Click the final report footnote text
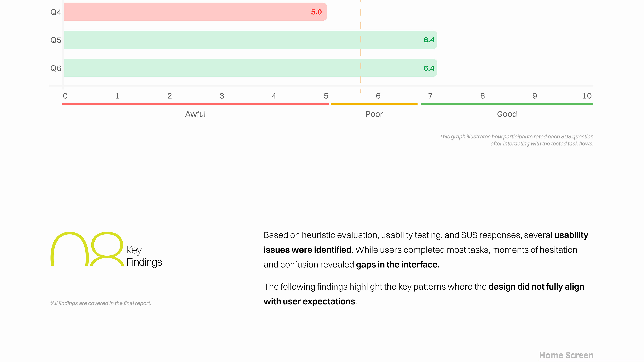This screenshot has width=644, height=362. pos(100,303)
